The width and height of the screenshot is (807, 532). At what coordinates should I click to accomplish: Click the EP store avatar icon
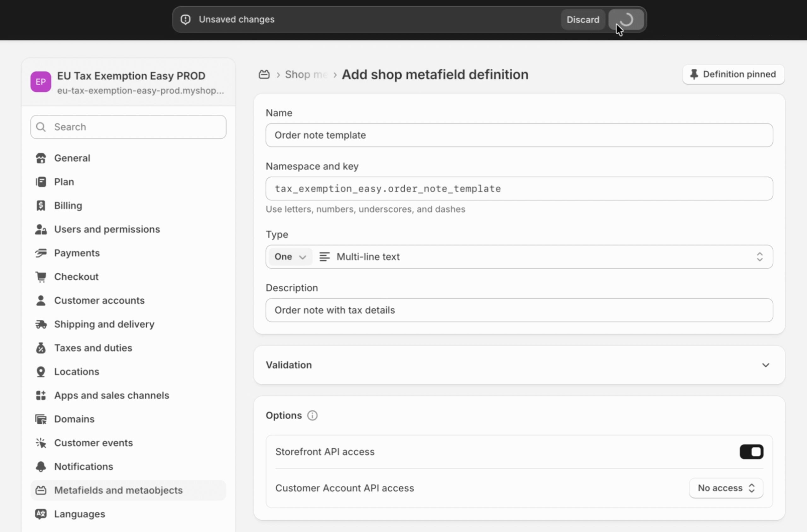pyautogui.click(x=41, y=82)
